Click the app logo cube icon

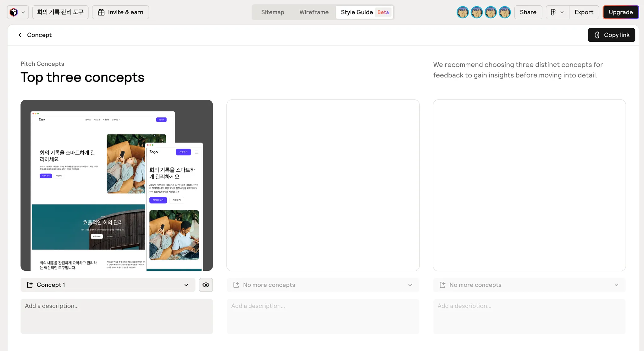[x=14, y=12]
